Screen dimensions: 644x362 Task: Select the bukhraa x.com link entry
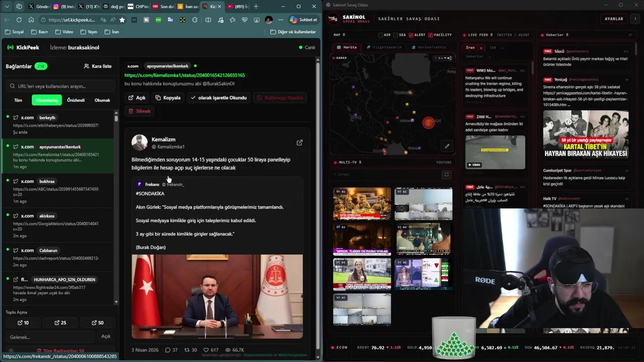58,191
